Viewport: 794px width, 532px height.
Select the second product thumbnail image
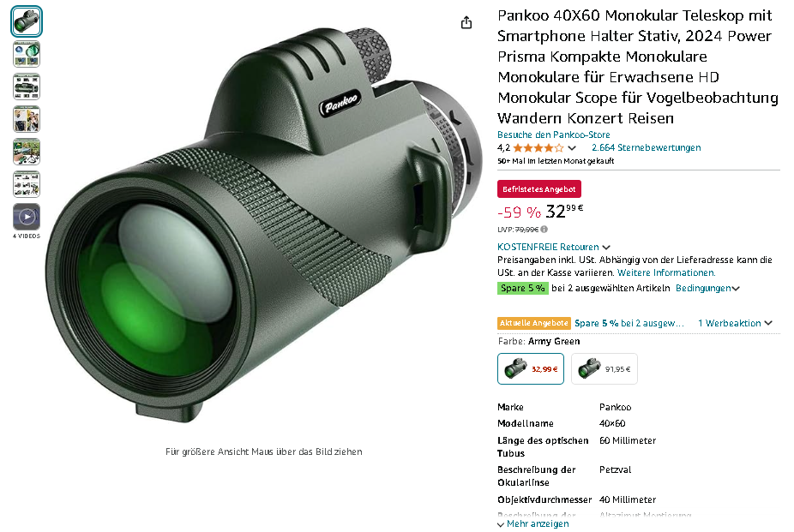(x=27, y=54)
